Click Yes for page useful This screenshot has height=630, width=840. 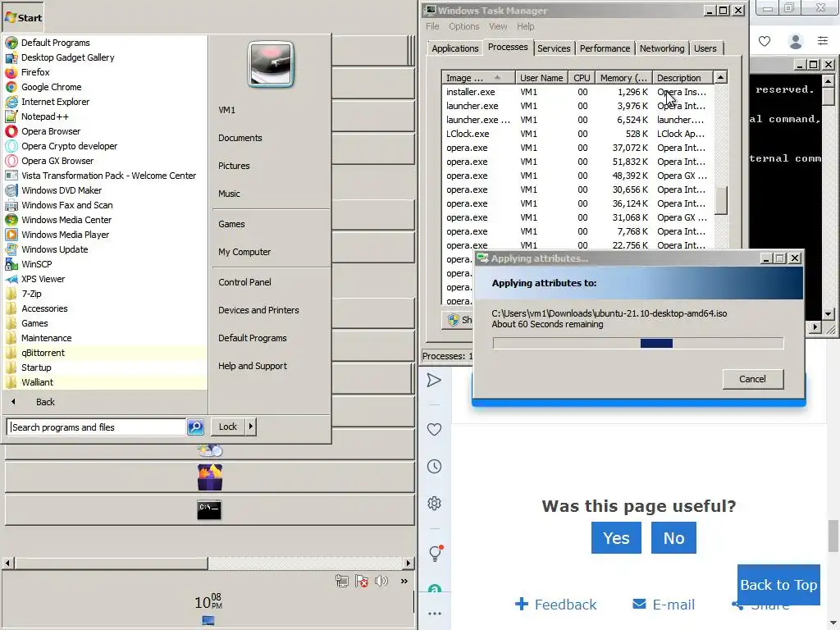pos(616,538)
